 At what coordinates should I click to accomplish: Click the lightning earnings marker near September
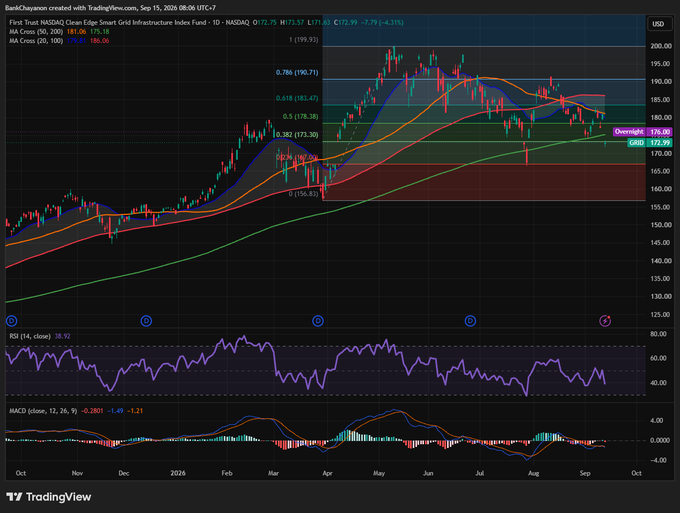[605, 321]
